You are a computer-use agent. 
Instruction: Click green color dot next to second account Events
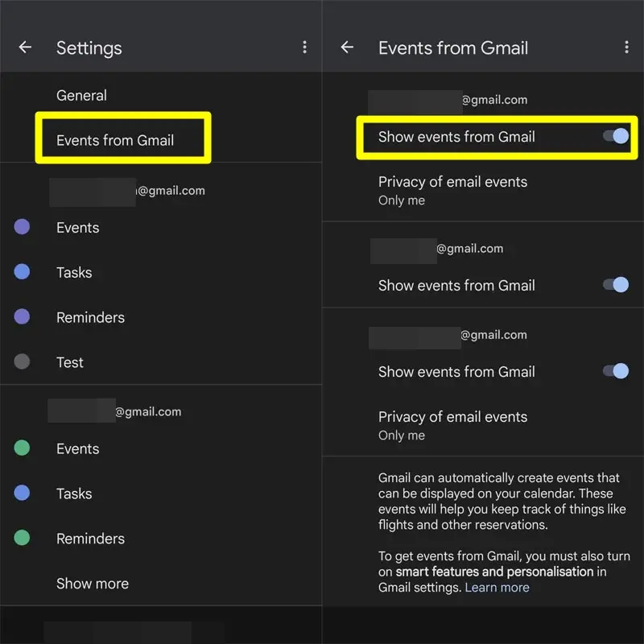22,448
